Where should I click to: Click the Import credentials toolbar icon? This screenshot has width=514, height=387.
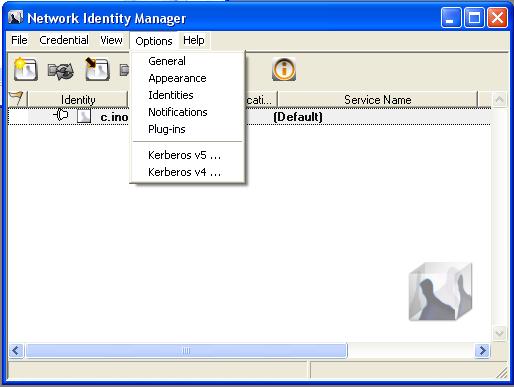(97, 69)
